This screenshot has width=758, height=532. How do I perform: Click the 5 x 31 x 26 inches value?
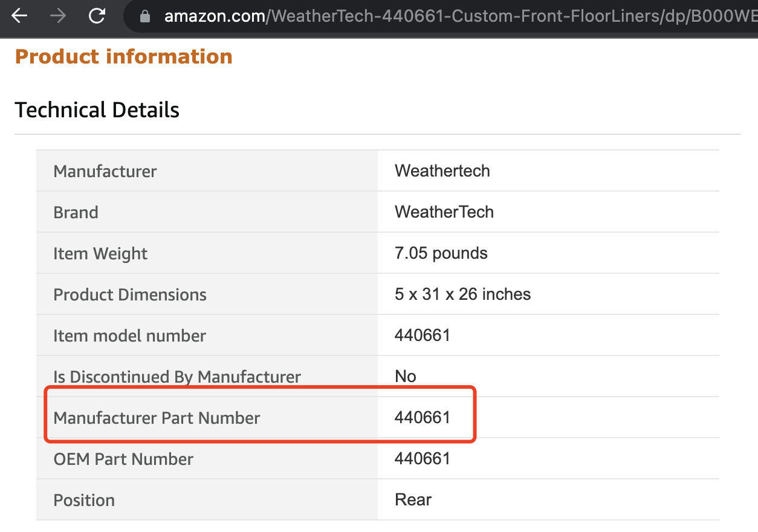[x=462, y=294]
